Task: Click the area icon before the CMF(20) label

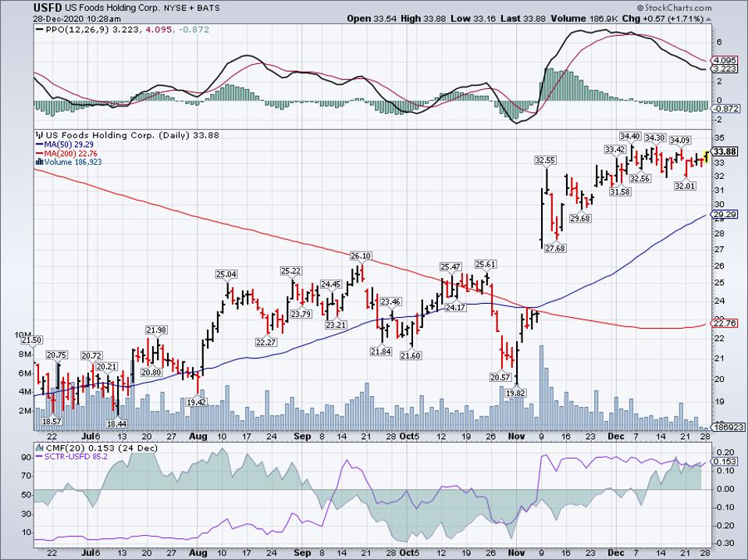Action: pyautogui.click(x=40, y=448)
